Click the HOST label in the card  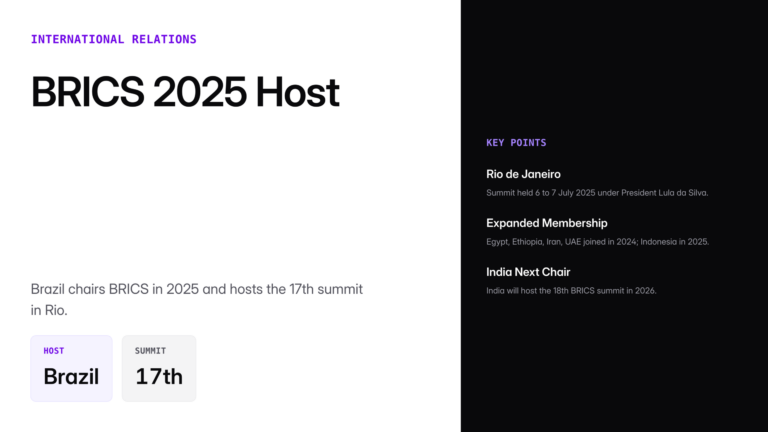(x=54, y=351)
